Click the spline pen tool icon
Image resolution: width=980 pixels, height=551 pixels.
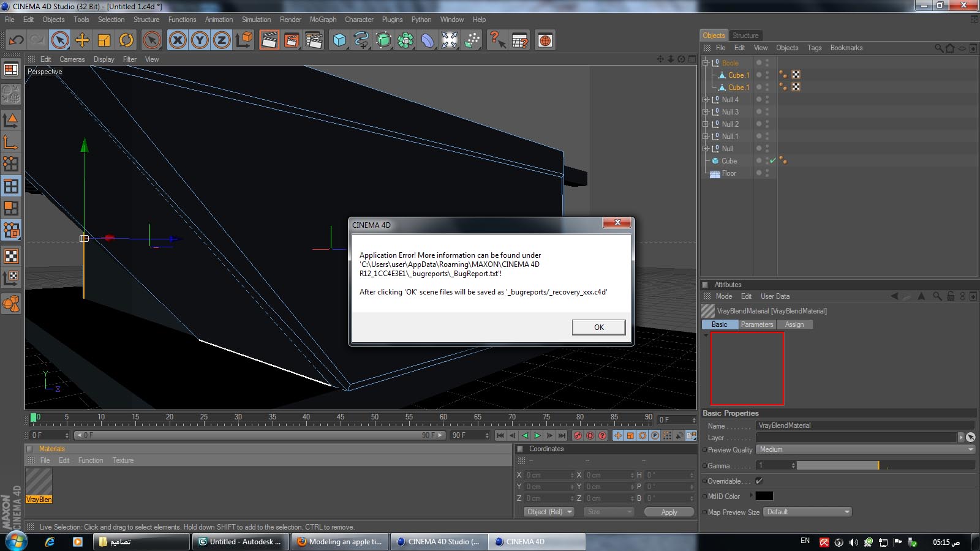point(361,40)
